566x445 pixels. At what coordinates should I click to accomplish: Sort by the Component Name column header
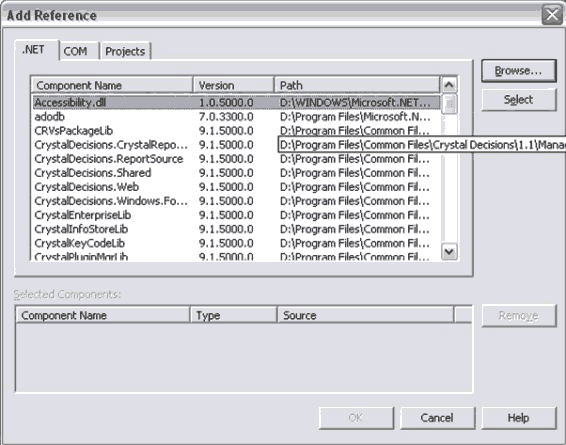(x=112, y=85)
